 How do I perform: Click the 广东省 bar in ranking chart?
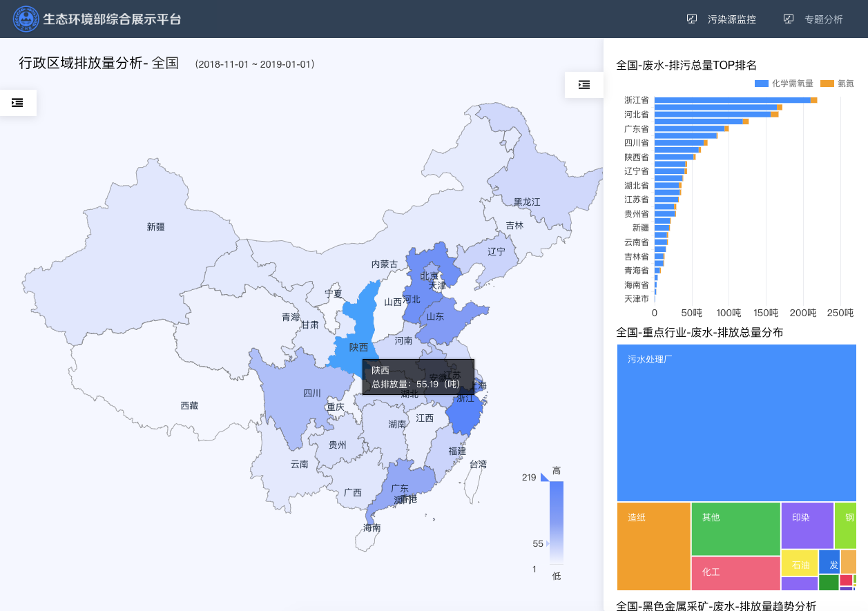click(x=691, y=128)
